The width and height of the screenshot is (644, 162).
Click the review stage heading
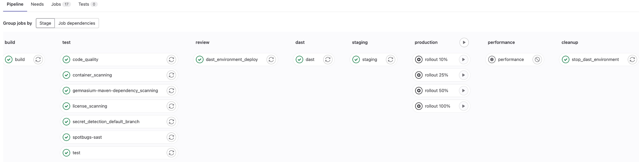(x=203, y=42)
